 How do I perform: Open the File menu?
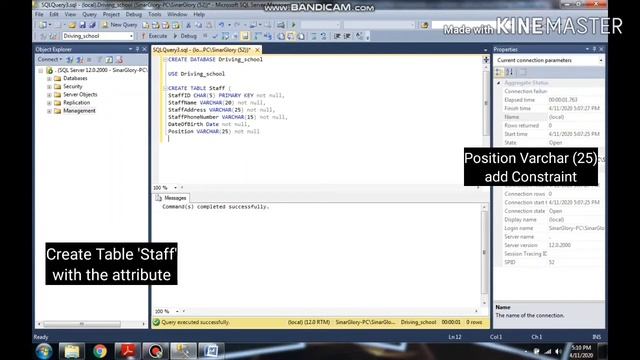39,14
